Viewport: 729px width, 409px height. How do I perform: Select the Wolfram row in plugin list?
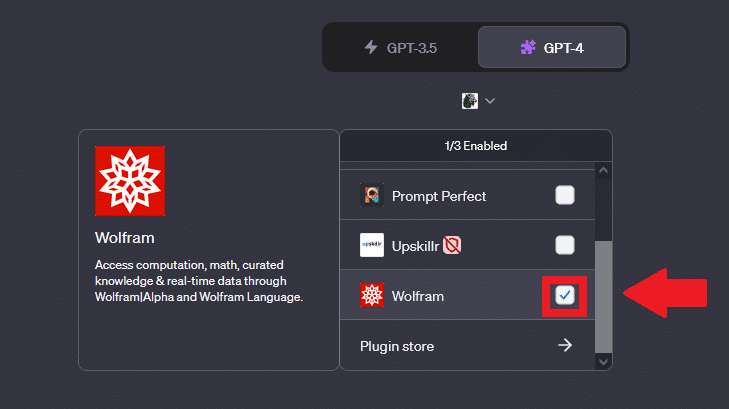click(467, 295)
